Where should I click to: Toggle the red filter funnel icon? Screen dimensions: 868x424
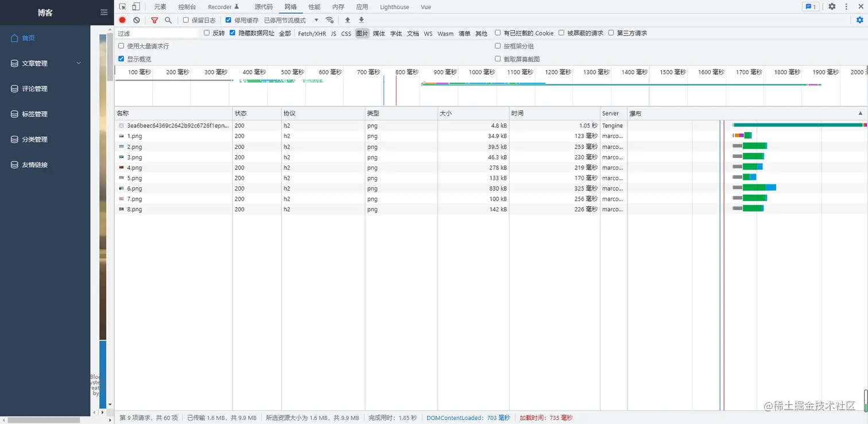[154, 20]
